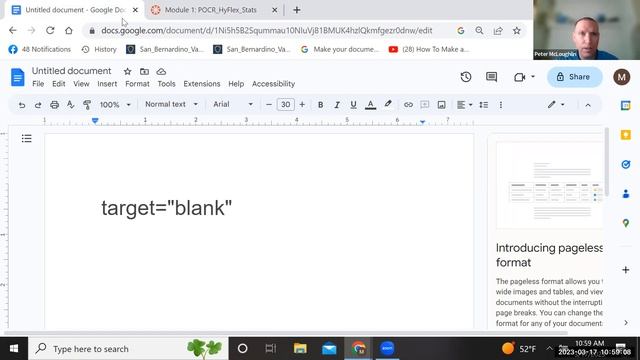This screenshot has width=640, height=360.
Task: Increase font size with plus button
Action: [302, 105]
